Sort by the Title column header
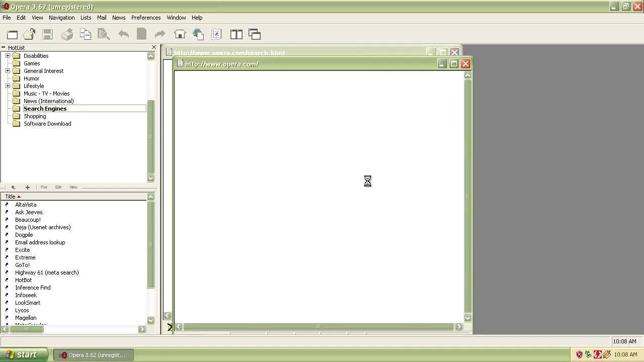This screenshot has width=644, height=362. [x=73, y=197]
